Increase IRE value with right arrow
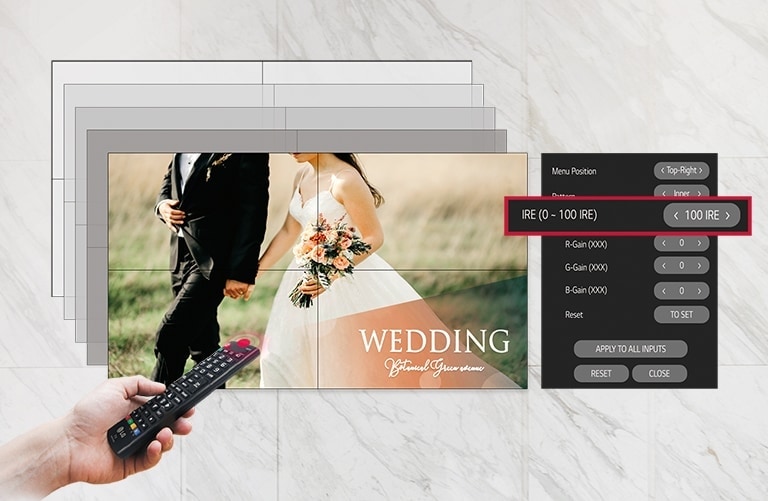This screenshot has height=501, width=768. pyautogui.click(x=728, y=215)
